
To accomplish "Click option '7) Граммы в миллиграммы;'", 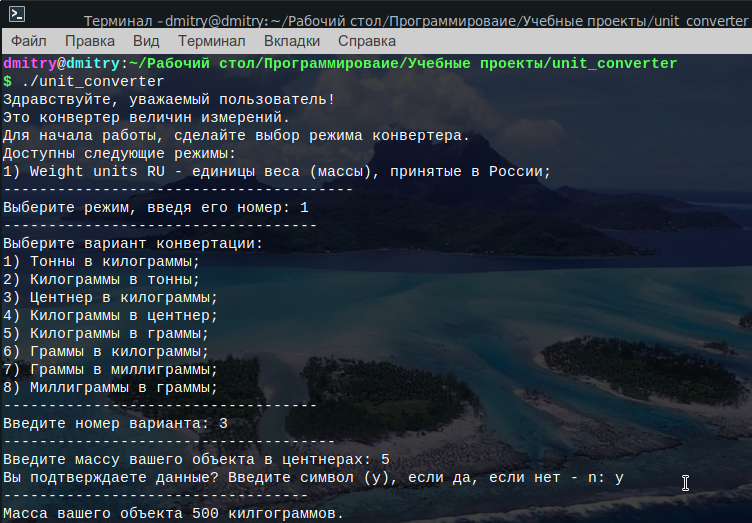I will tap(110, 370).
